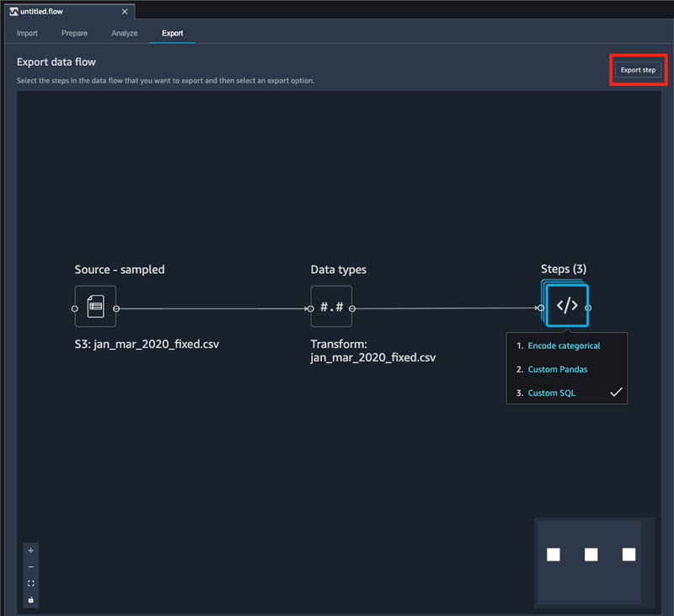Click the S3 source file node icon

pos(95,307)
